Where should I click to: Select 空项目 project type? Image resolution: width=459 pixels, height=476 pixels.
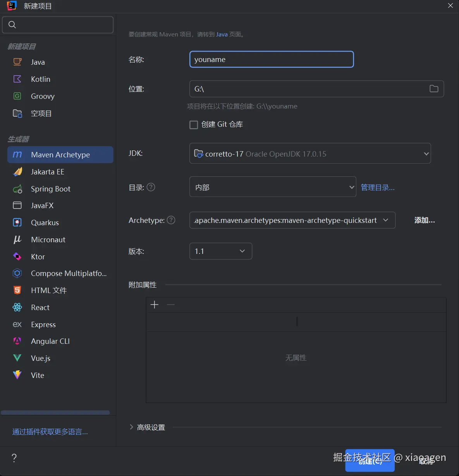(x=60, y=113)
